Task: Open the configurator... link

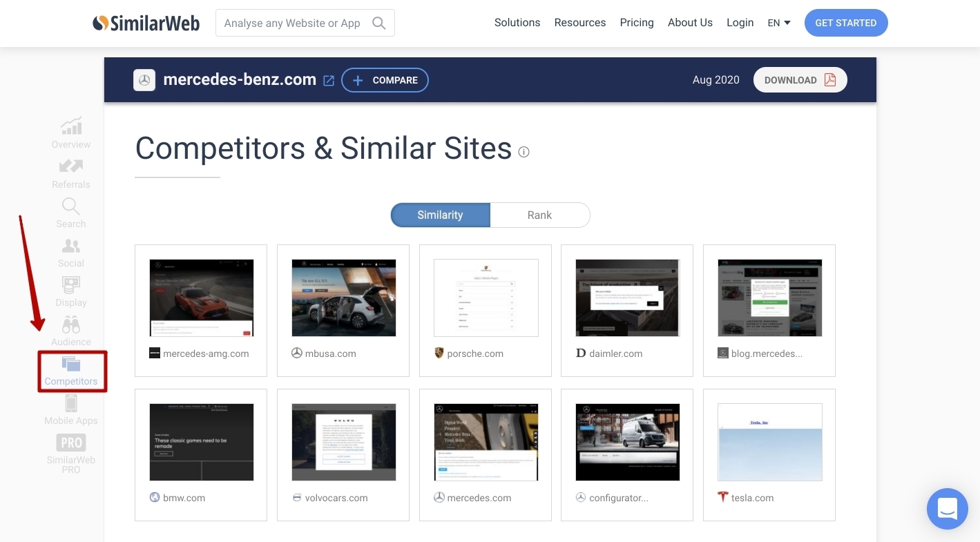Action: tap(619, 498)
